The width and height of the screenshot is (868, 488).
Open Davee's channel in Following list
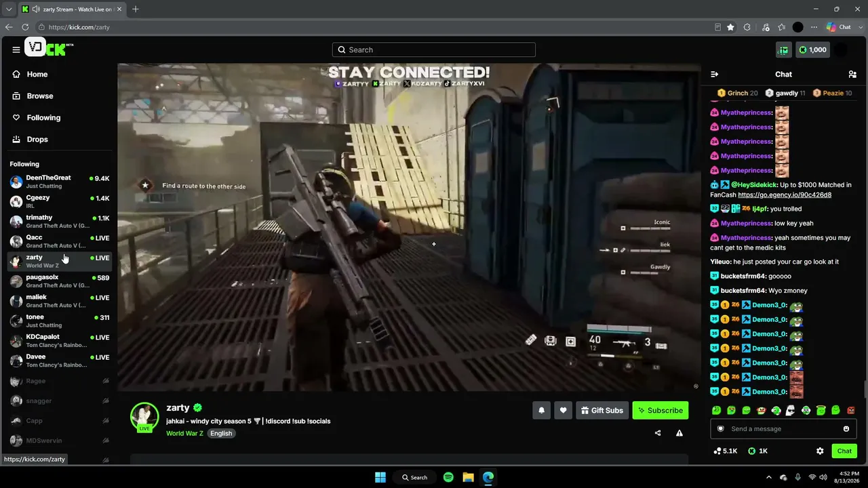click(60, 360)
